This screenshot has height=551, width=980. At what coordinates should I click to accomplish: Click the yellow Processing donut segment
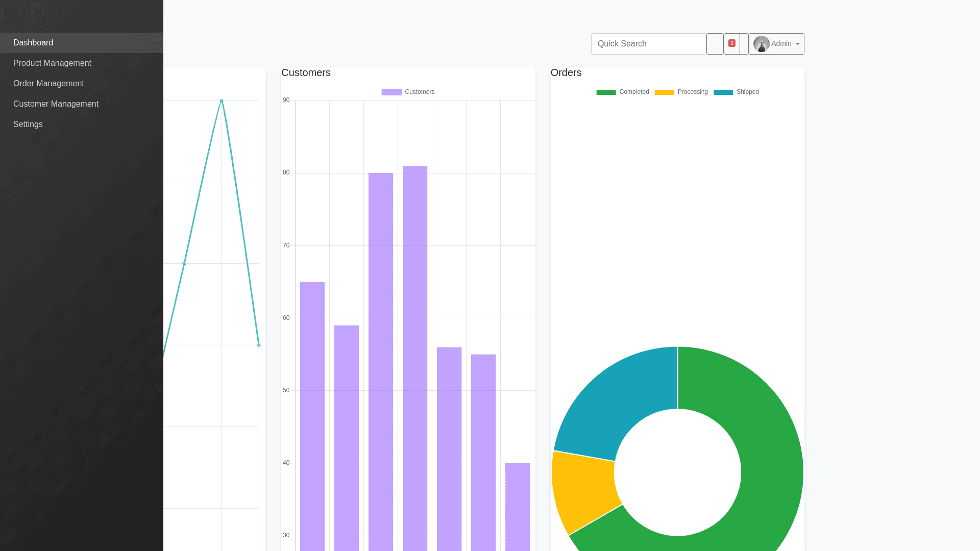[584, 490]
